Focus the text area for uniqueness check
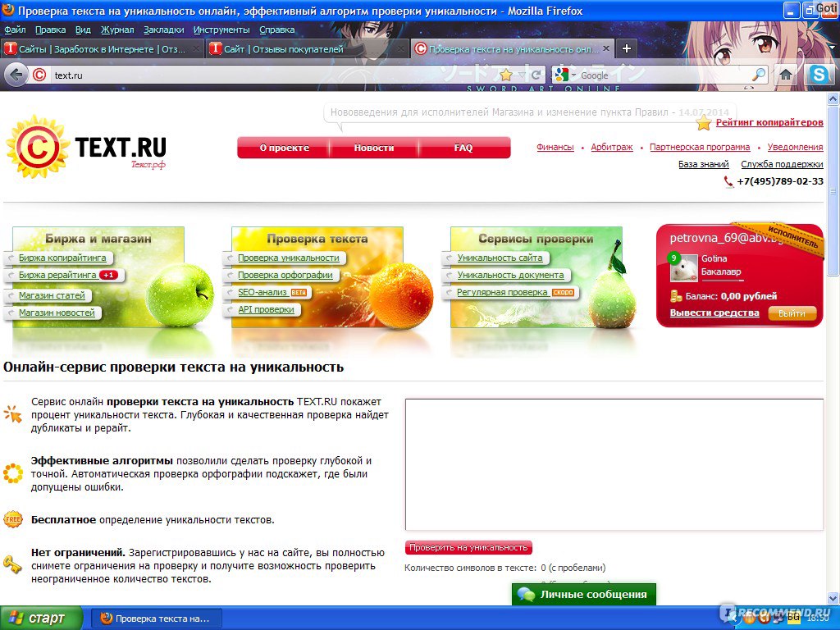 (x=614, y=464)
